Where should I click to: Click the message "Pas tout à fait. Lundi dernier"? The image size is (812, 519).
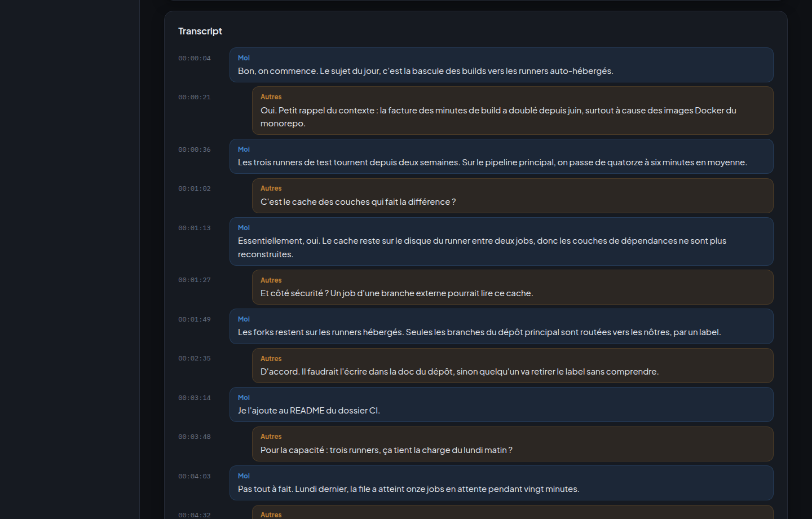click(x=501, y=483)
